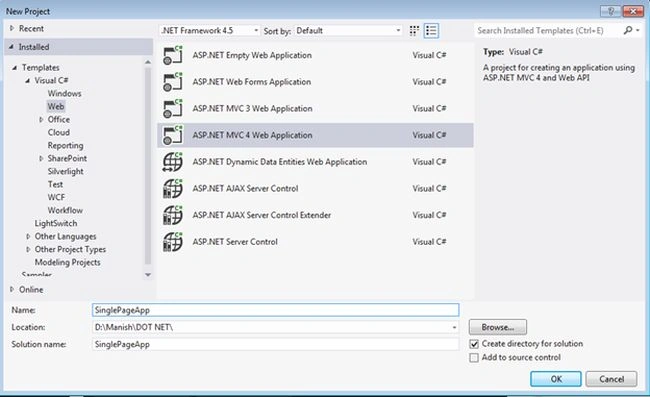Select the Test template category
Screen dimensions: 650x397
pos(55,184)
